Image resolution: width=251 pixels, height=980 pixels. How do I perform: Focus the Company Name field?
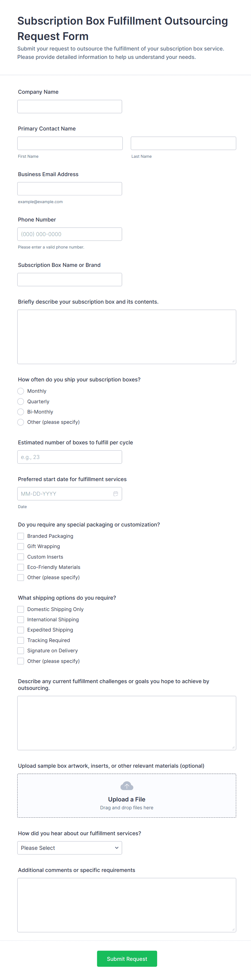coord(70,106)
